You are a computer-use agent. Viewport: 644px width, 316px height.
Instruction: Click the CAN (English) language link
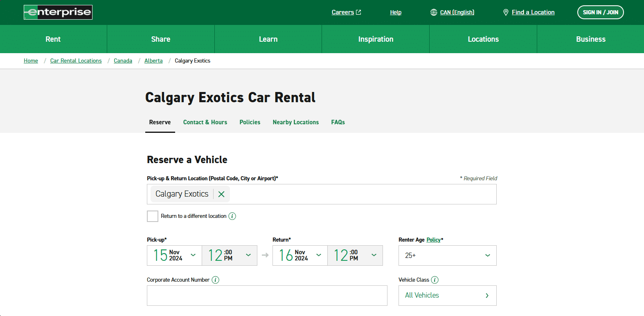(x=457, y=12)
